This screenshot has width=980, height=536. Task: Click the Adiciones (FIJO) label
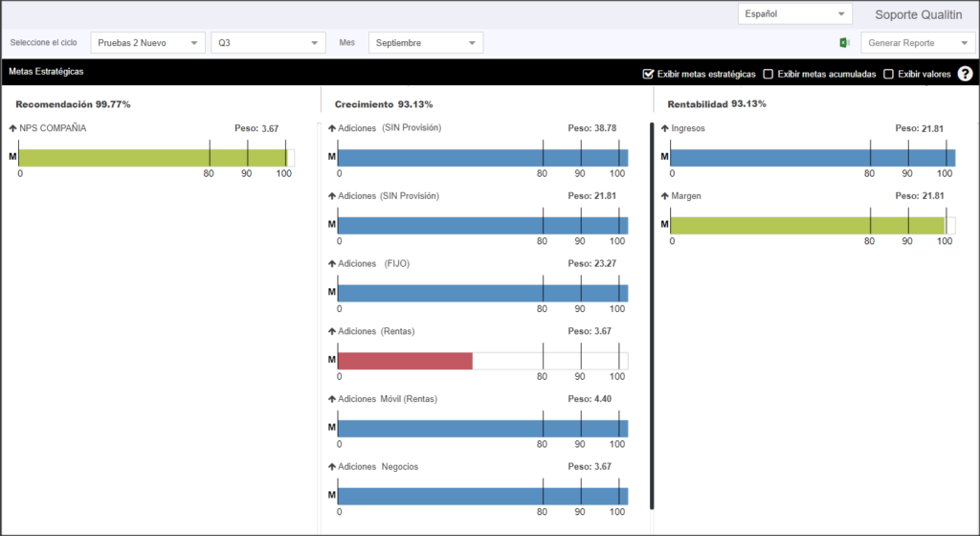(374, 263)
